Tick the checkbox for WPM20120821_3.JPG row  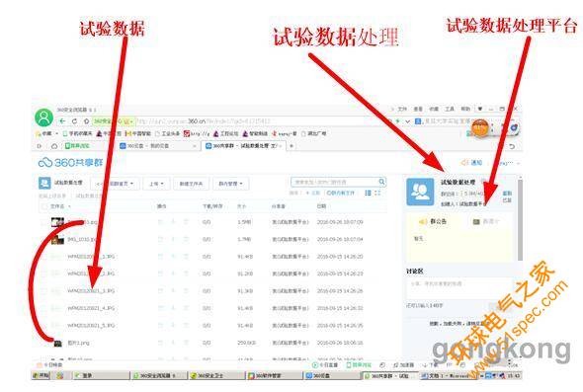(43, 291)
